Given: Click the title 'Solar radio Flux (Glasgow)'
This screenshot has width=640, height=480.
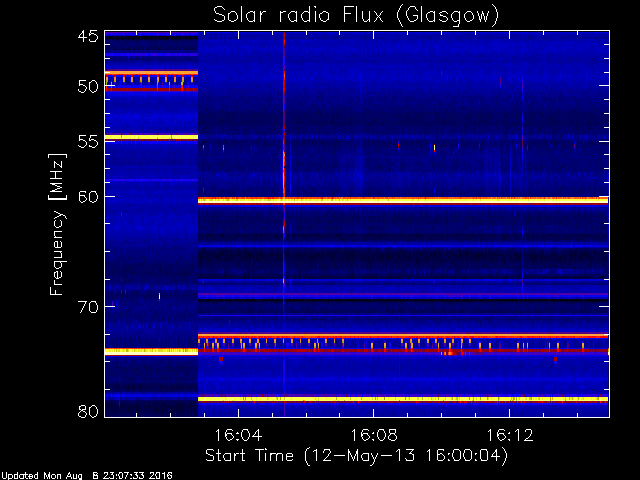Looking at the screenshot, I should (x=356, y=16).
